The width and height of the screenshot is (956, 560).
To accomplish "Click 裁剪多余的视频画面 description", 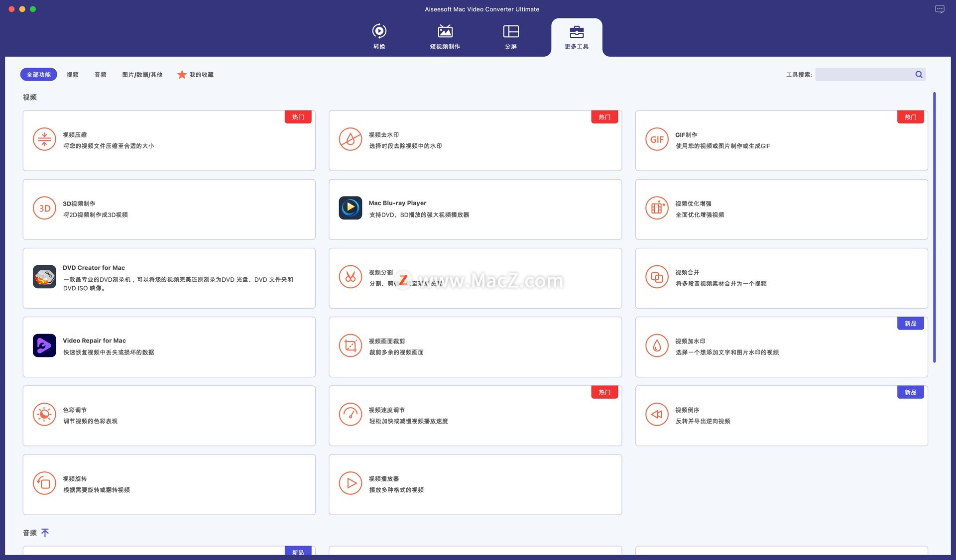I will (x=396, y=352).
